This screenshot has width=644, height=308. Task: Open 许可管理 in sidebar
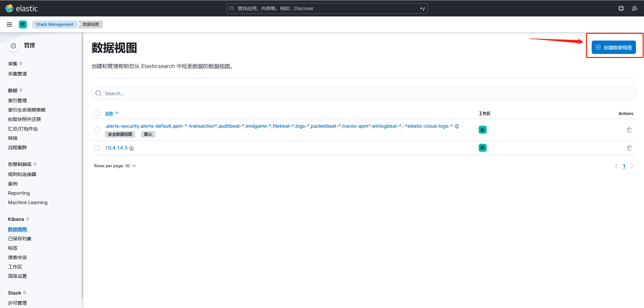(17, 303)
